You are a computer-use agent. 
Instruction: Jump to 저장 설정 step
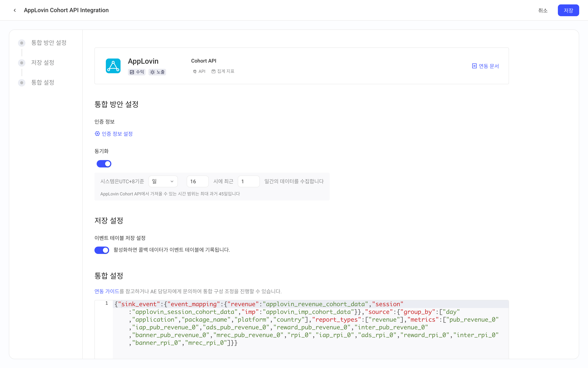point(42,63)
